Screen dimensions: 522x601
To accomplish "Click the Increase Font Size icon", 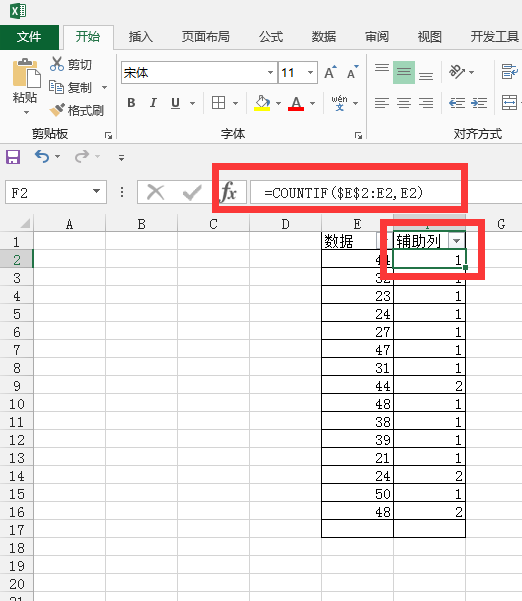I will click(330, 72).
